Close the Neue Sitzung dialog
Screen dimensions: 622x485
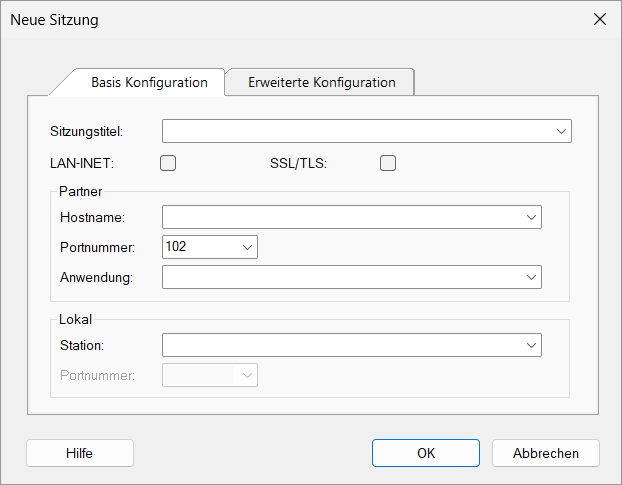pyautogui.click(x=600, y=19)
